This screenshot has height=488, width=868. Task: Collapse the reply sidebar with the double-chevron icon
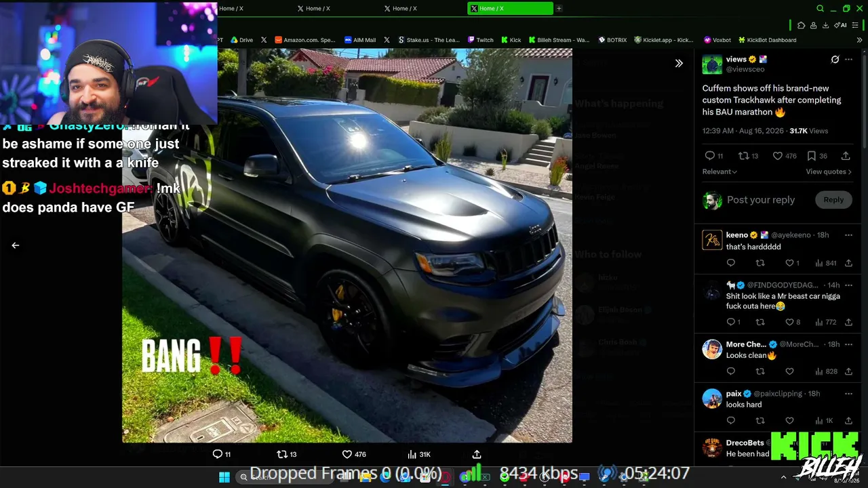coord(679,63)
